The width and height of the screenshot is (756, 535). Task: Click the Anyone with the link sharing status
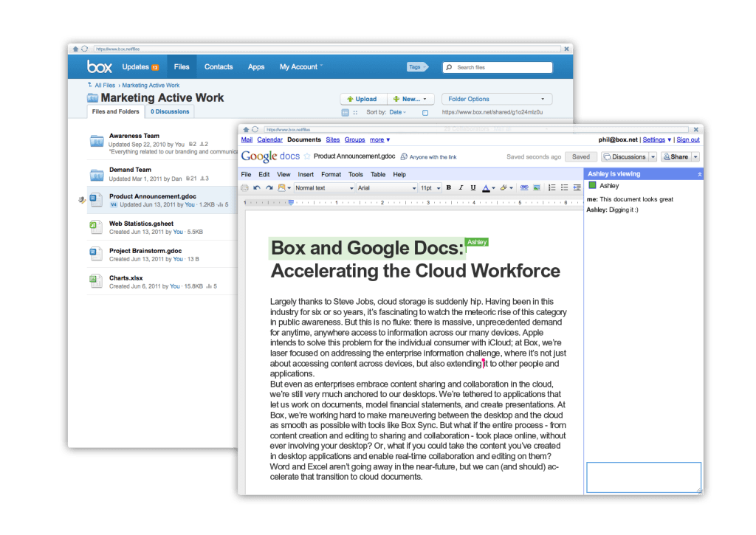click(x=429, y=156)
